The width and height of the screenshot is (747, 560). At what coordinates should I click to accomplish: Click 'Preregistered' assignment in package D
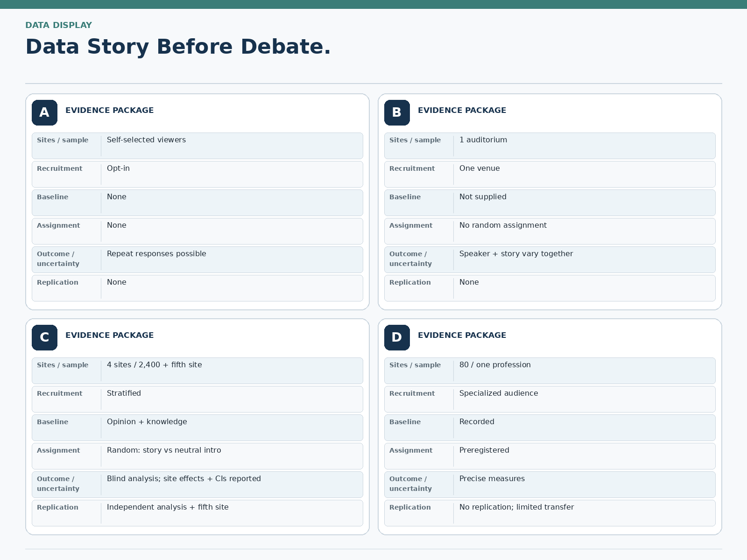coord(484,450)
